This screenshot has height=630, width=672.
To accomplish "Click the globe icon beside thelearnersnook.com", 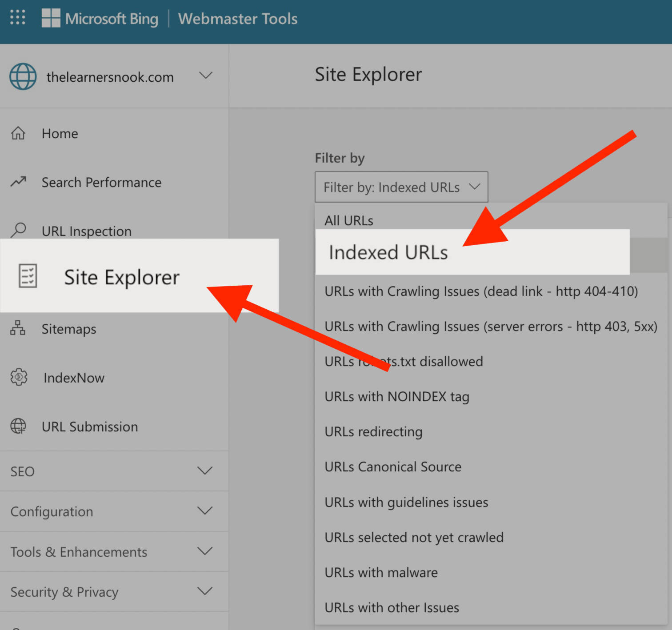I will coord(23,76).
